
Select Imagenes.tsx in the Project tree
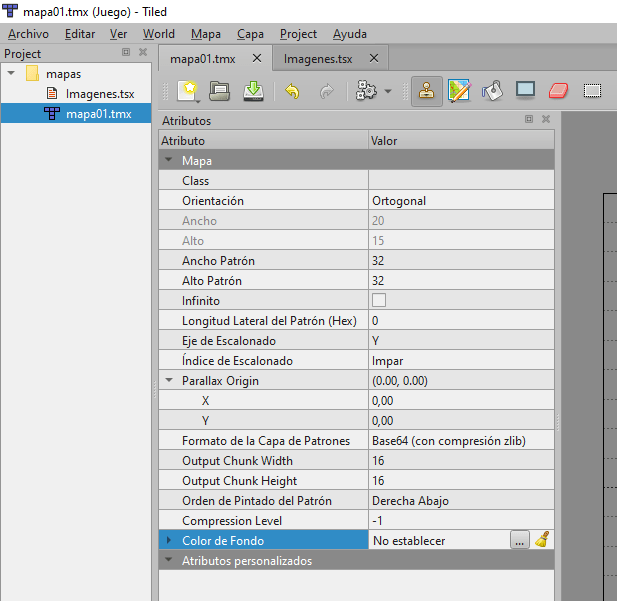(x=99, y=94)
